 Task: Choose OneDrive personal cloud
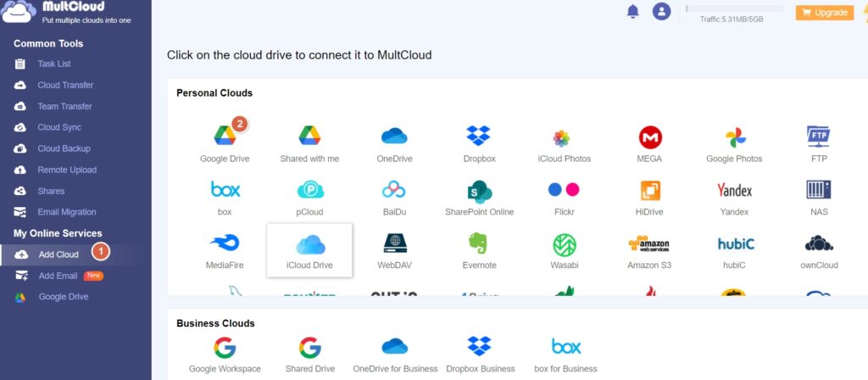[395, 142]
